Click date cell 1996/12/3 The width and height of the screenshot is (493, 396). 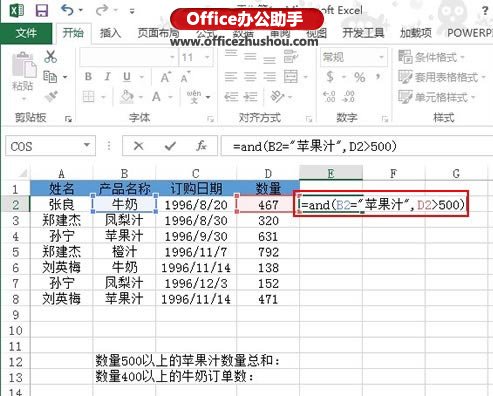click(196, 283)
